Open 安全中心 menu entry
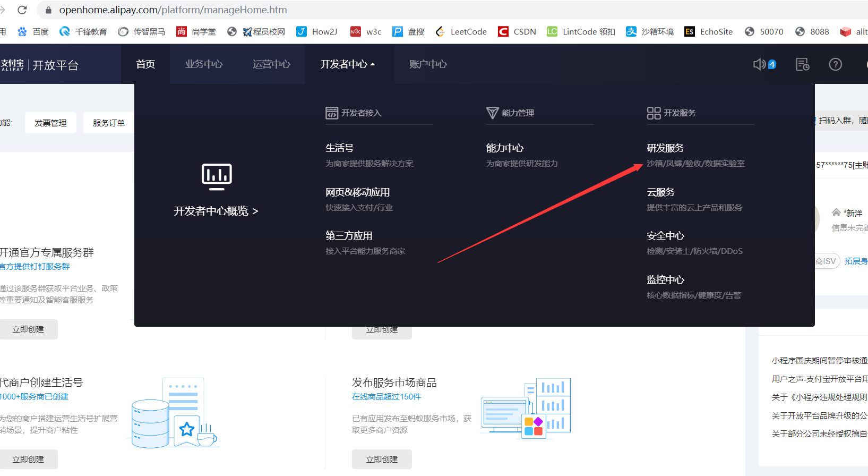The image size is (868, 476). click(665, 235)
